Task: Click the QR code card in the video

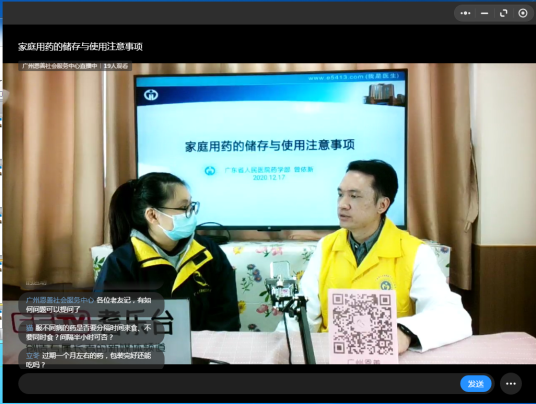Action: [362, 326]
